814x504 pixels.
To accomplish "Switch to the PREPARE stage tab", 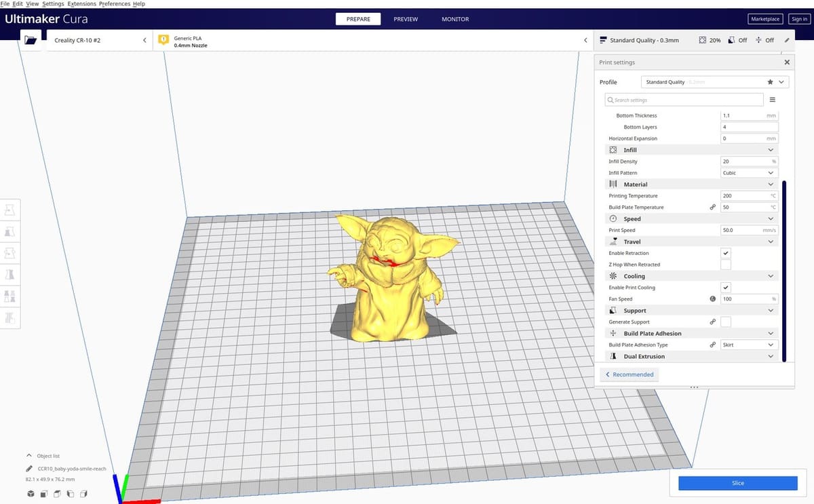I will tap(358, 19).
